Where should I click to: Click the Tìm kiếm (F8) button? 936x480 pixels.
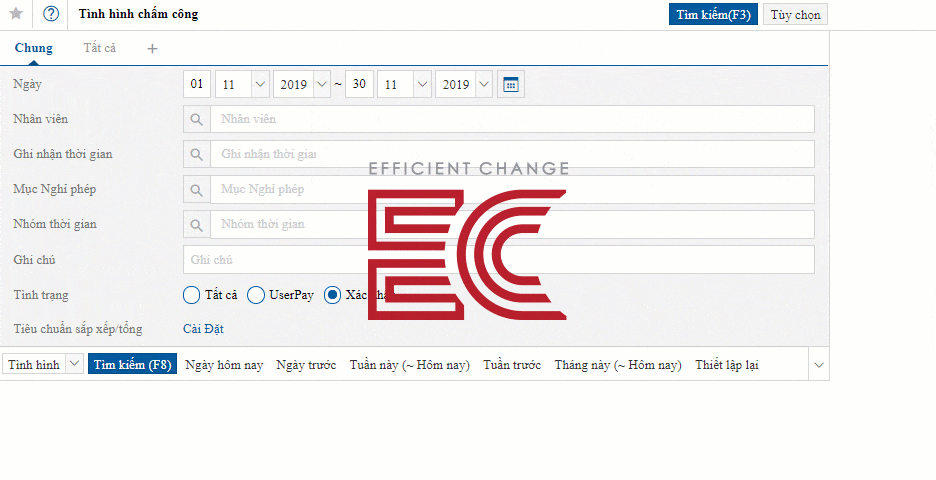(133, 364)
